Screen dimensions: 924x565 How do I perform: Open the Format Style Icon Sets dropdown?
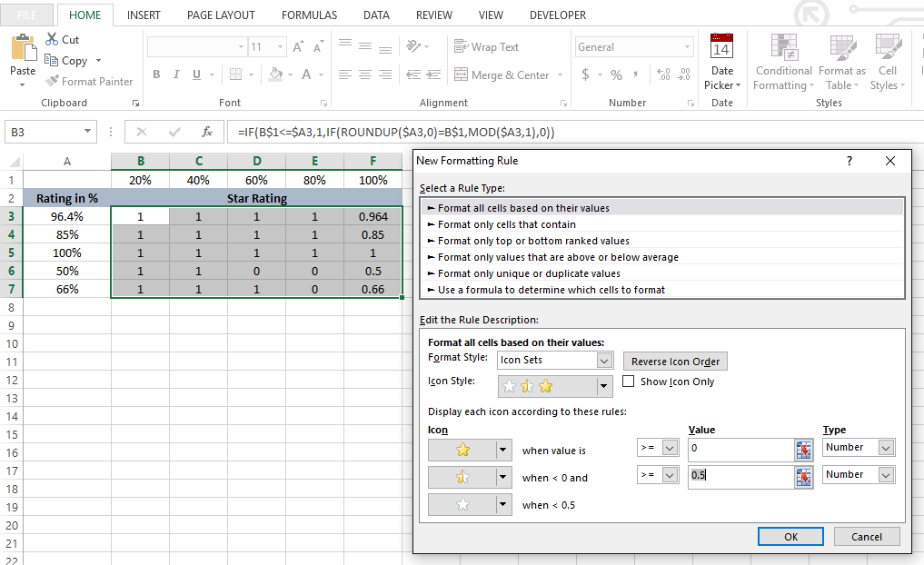tap(604, 360)
